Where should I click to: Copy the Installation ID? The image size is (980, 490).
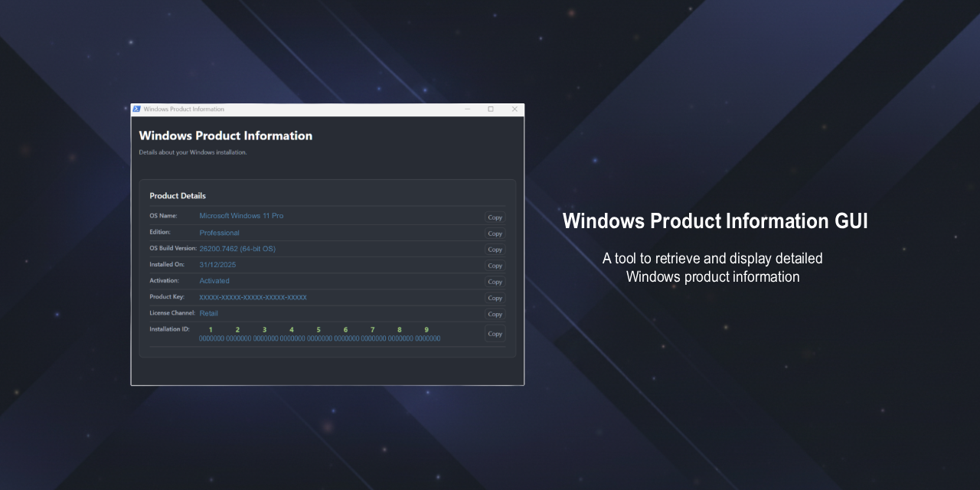(x=494, y=333)
